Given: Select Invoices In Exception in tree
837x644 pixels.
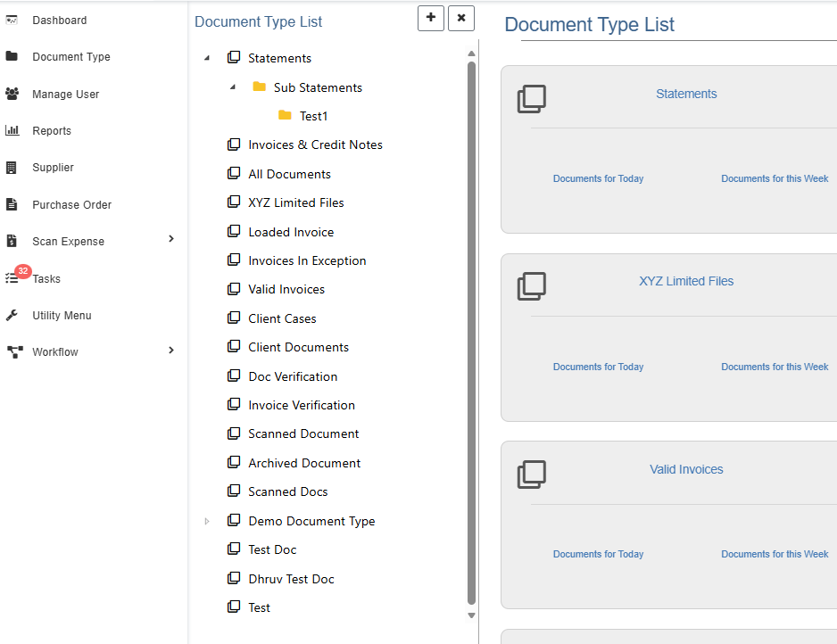Looking at the screenshot, I should tap(307, 260).
